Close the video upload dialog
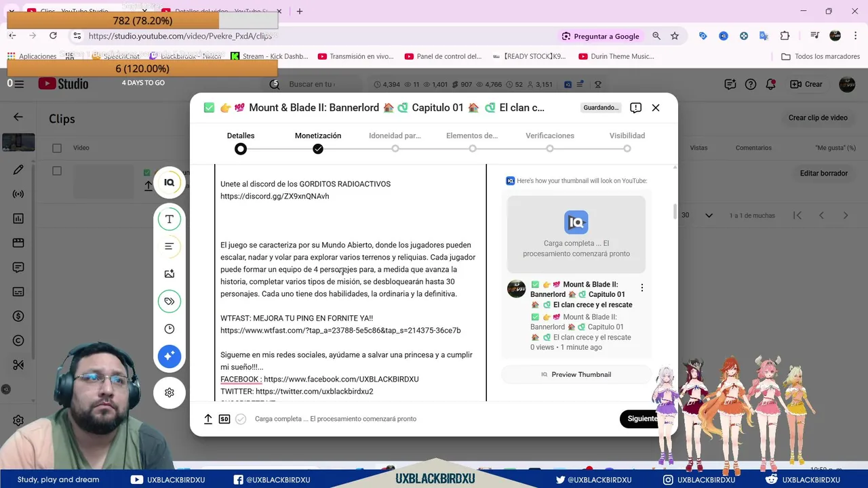Viewport: 868px width, 488px height. point(656,108)
